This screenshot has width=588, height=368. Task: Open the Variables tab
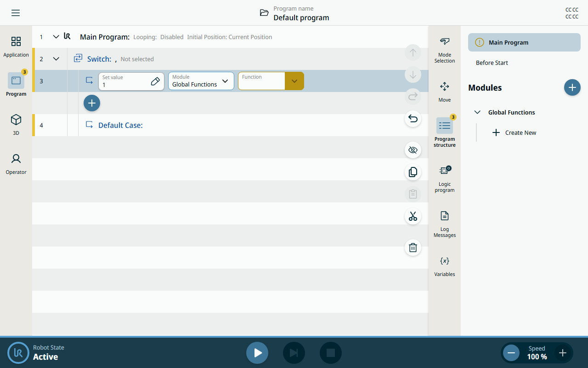(x=445, y=266)
